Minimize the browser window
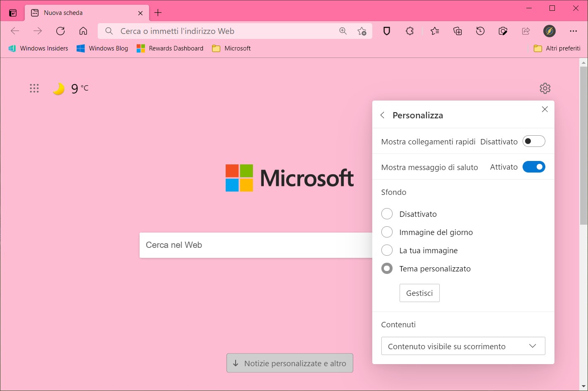Screen dimensions: 588x391 (529, 8)
